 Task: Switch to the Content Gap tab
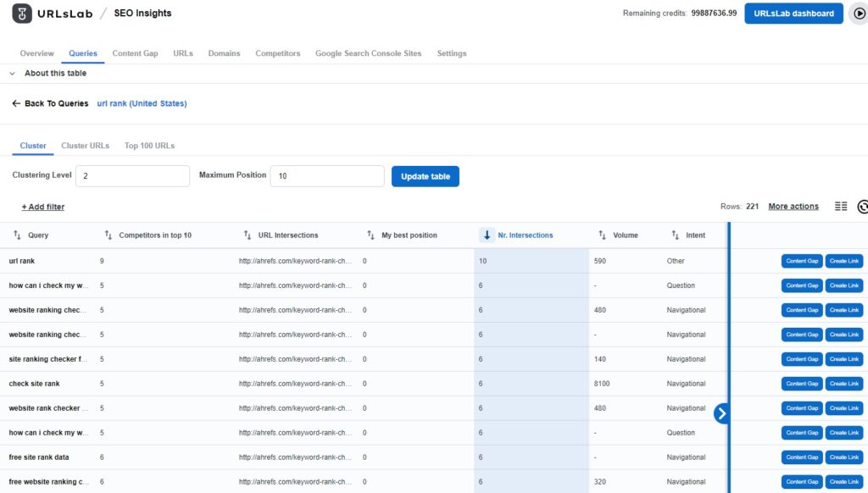135,53
